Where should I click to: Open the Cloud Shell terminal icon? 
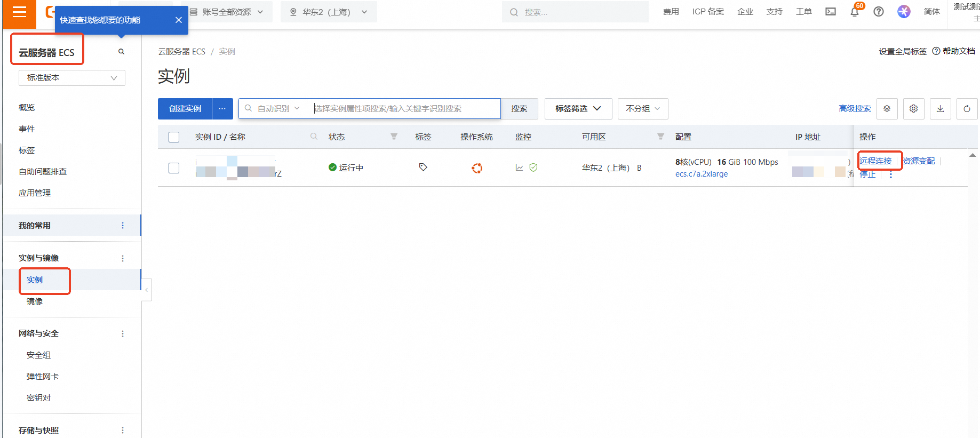click(831, 12)
